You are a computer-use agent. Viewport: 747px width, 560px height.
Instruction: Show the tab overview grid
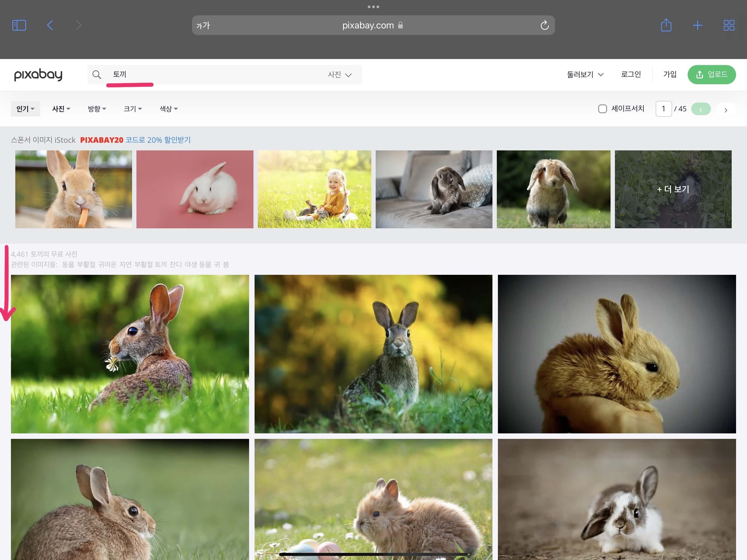[x=729, y=25]
